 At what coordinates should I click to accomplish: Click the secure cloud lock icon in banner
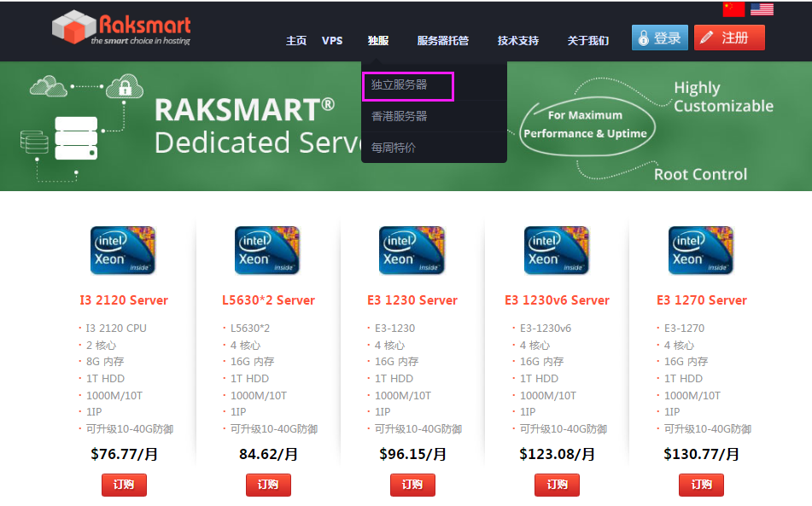click(x=125, y=86)
